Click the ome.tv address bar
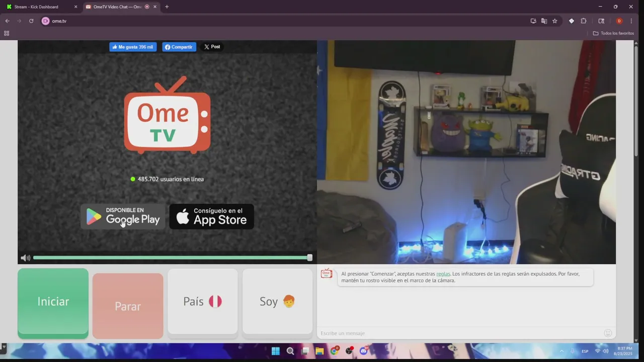 (287, 21)
